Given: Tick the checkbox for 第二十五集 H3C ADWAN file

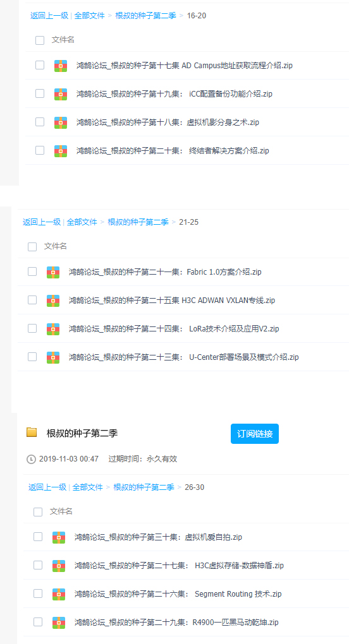Looking at the screenshot, I should (32, 300).
